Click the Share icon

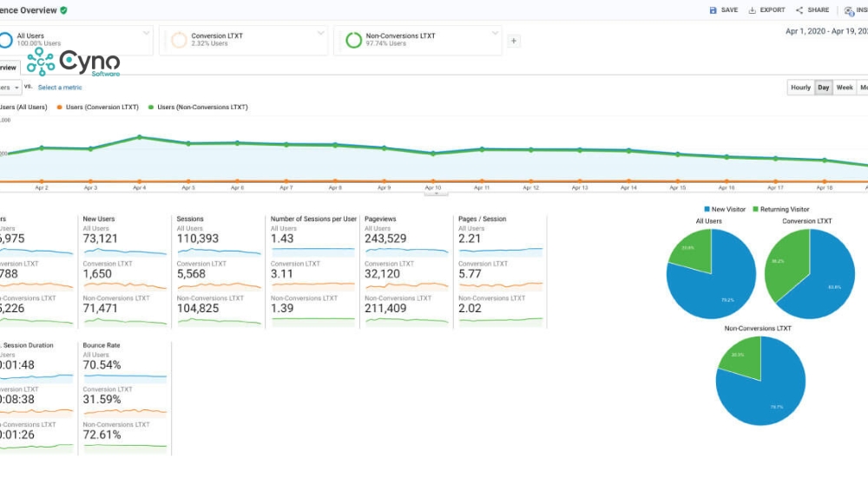[x=799, y=10]
